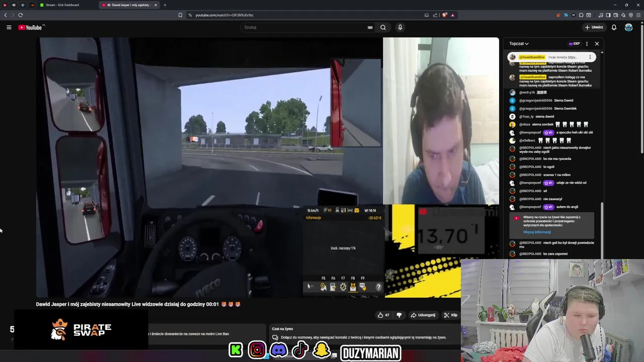This screenshot has height=362, width=644.
Task: Bookmark this page icon
Action: pyautogui.click(x=180, y=15)
